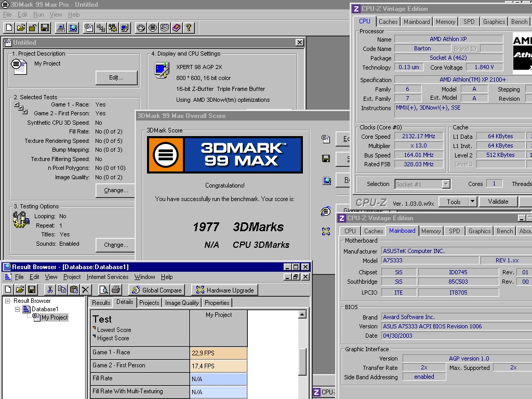Click the New project icon in 3DMark toolbar
The height and width of the screenshot is (399, 532).
pos(9,28)
